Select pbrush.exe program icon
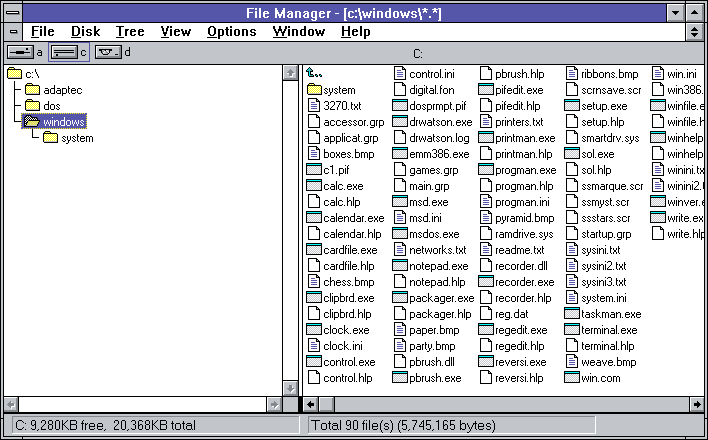Image resolution: width=708 pixels, height=440 pixels. 400,377
